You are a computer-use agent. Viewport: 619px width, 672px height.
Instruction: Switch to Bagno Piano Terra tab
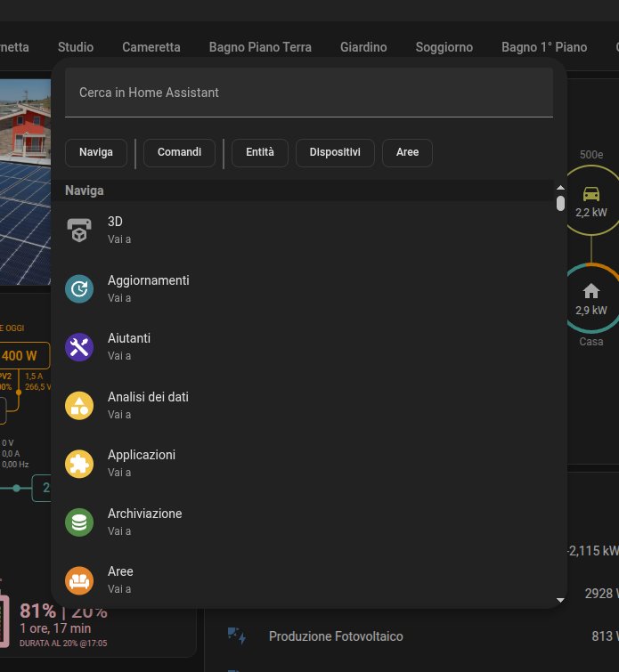point(260,47)
